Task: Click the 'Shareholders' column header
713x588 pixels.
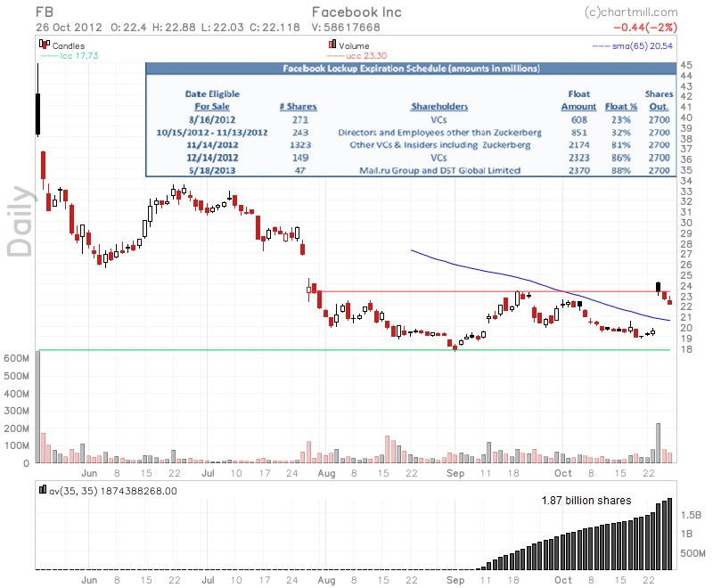Action: tap(439, 106)
